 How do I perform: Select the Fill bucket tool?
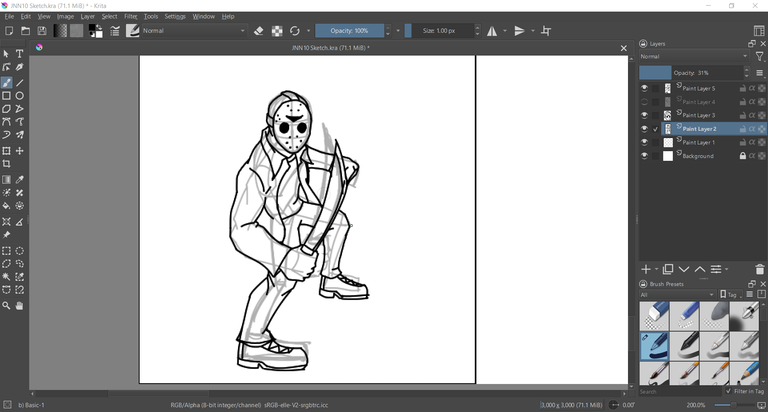pyautogui.click(x=6, y=206)
